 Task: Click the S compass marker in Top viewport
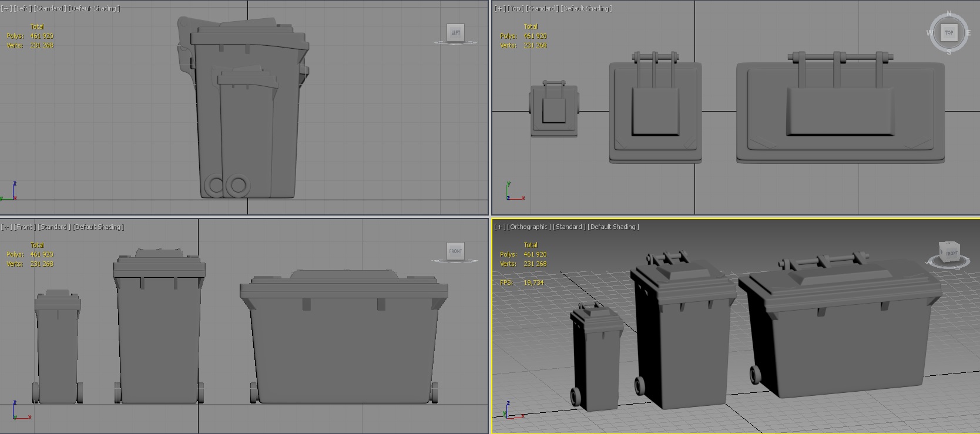click(x=949, y=52)
